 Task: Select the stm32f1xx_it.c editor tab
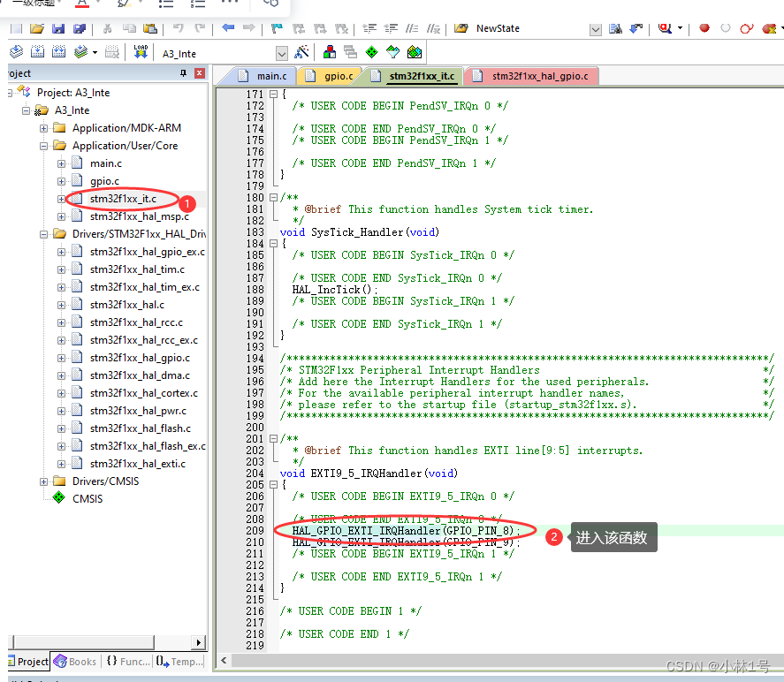[415, 76]
